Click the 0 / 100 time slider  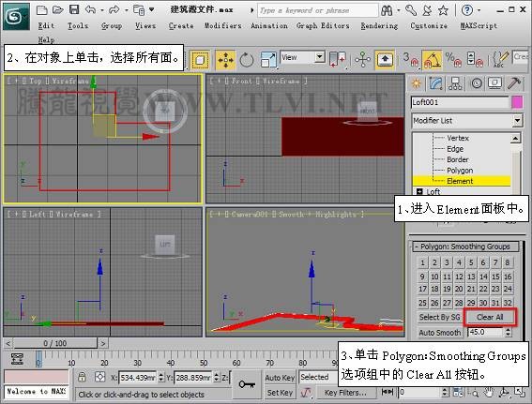point(55,343)
